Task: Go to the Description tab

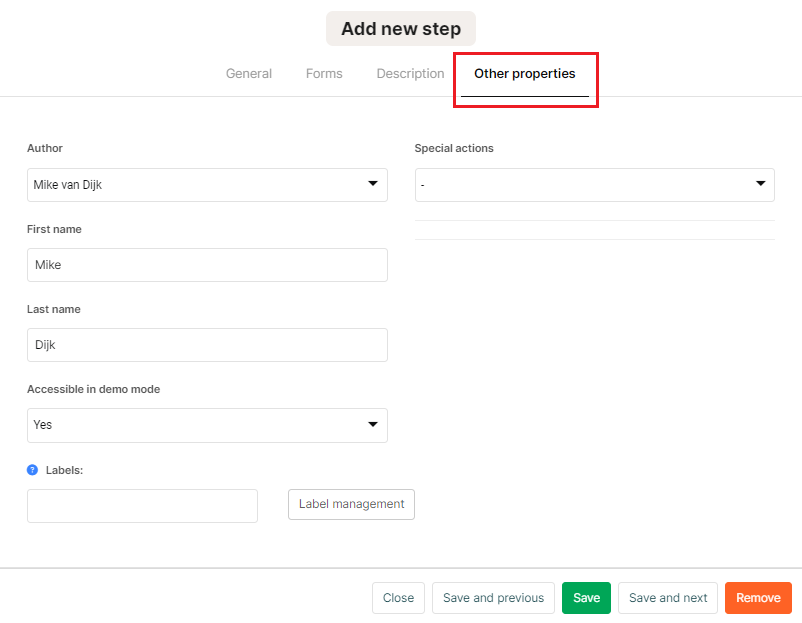Action: click(410, 74)
